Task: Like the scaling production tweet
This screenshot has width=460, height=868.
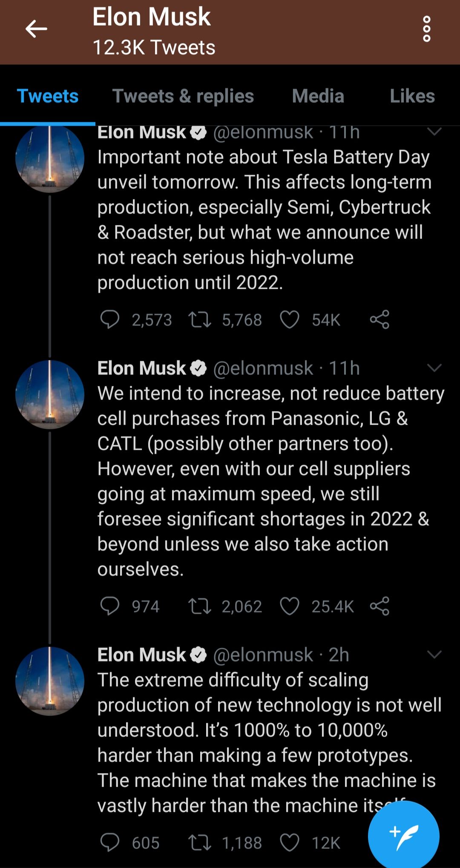Action: coord(290,842)
